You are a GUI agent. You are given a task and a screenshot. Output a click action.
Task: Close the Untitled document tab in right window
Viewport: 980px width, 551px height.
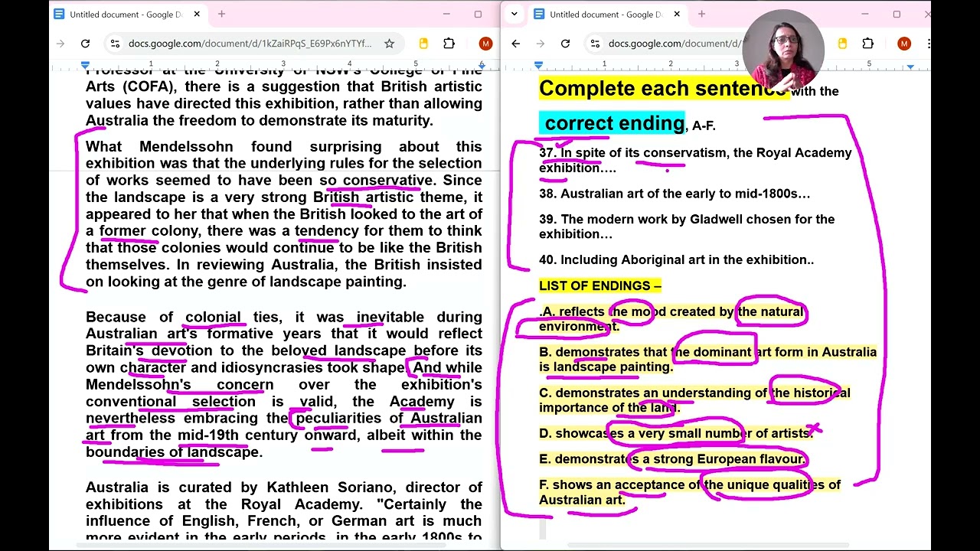click(677, 14)
